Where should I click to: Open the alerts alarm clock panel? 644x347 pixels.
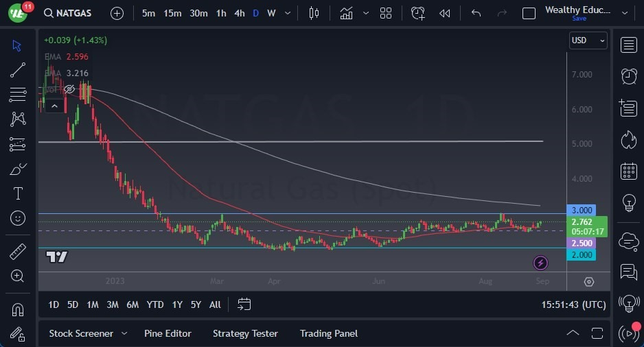(x=628, y=76)
